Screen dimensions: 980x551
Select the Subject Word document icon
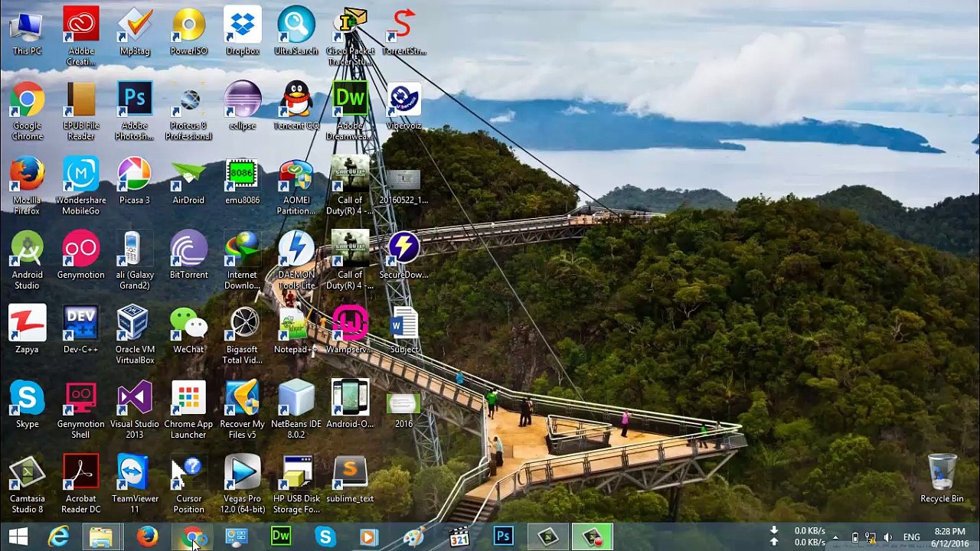click(403, 330)
